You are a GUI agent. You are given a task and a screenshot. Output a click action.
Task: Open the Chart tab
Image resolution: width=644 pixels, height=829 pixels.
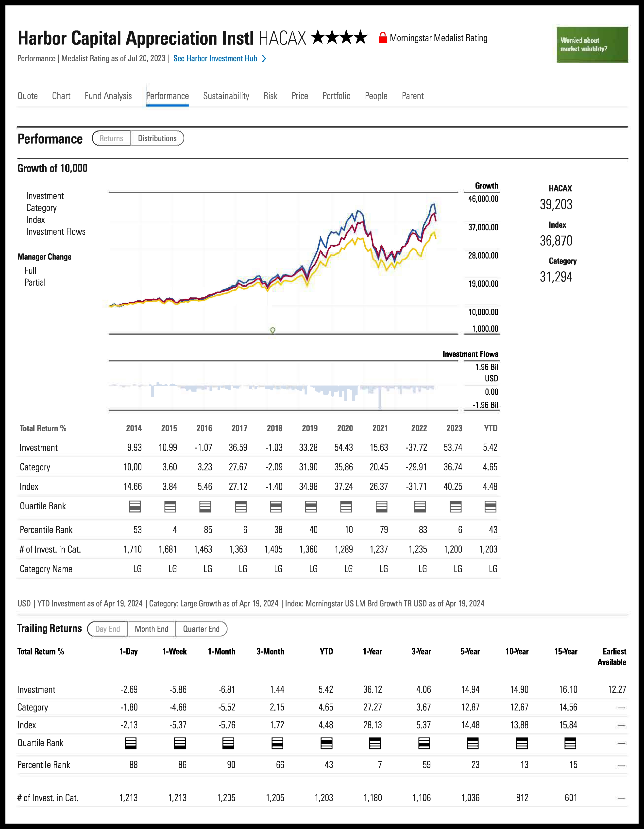[x=61, y=96]
